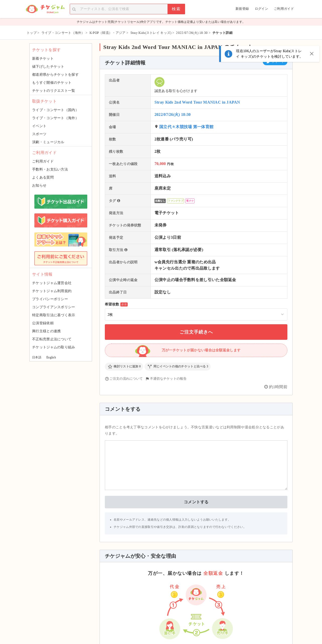Click the blue info icon in notification
Screen dimensions: 322x644
coord(228,54)
